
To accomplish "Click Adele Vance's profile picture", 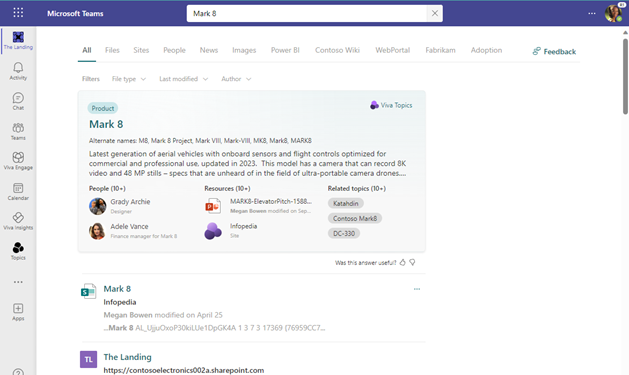I will 97,231.
